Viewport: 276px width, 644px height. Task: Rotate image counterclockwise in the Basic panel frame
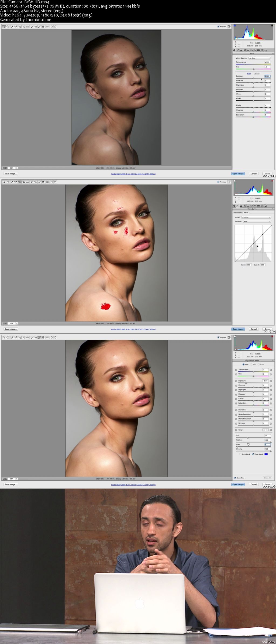[51, 27]
